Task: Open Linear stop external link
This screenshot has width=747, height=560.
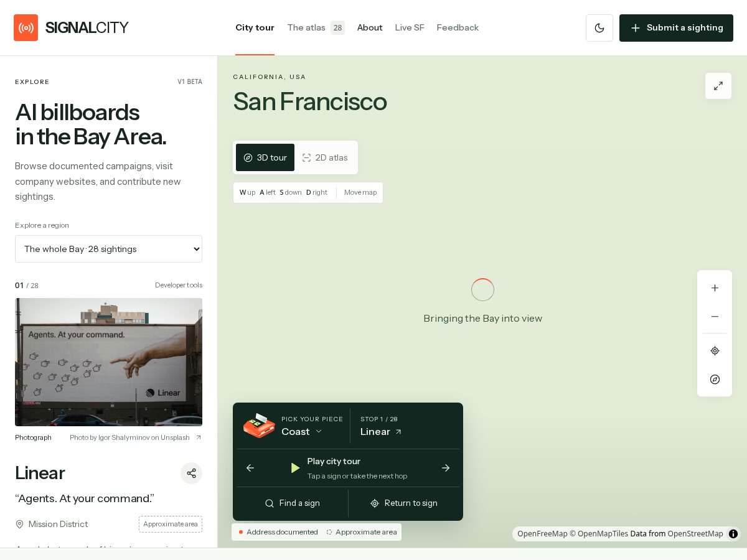Action: [x=381, y=432]
